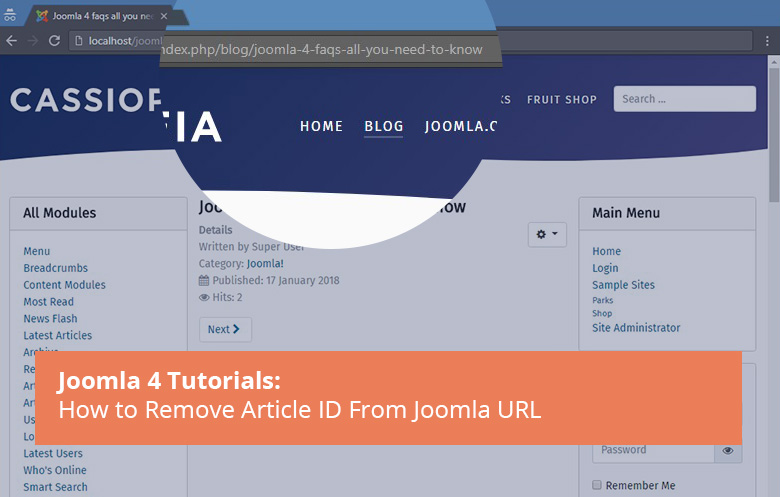Reload the page with refresh icon
Image resolution: width=780 pixels, height=497 pixels.
click(54, 41)
